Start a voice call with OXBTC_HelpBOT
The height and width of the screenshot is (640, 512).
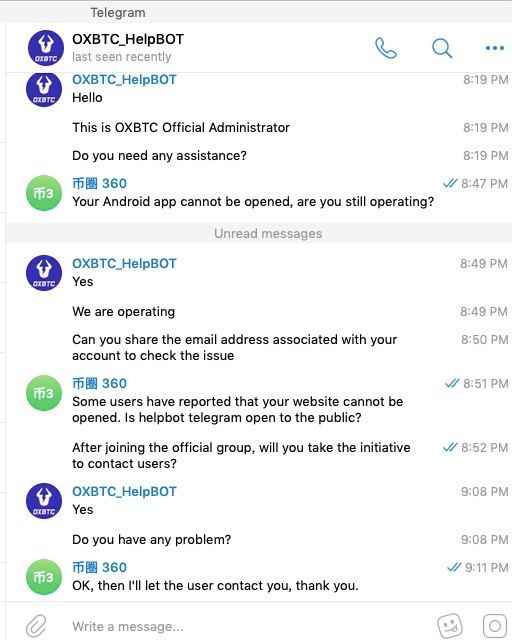[x=385, y=48]
